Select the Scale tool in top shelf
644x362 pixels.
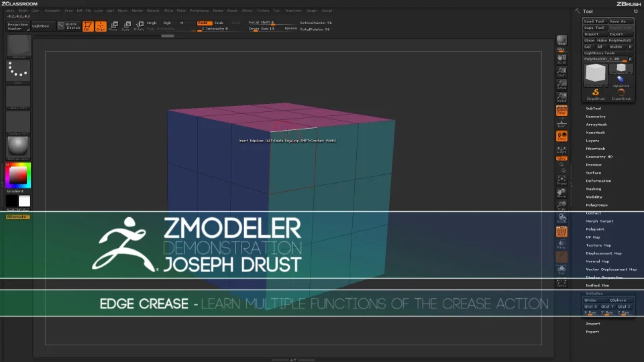(x=127, y=26)
